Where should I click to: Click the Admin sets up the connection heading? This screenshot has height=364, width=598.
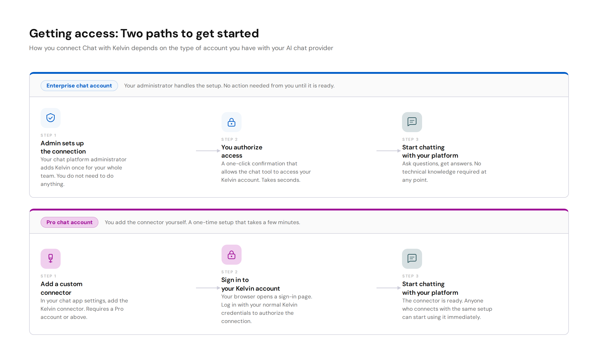[x=63, y=147]
